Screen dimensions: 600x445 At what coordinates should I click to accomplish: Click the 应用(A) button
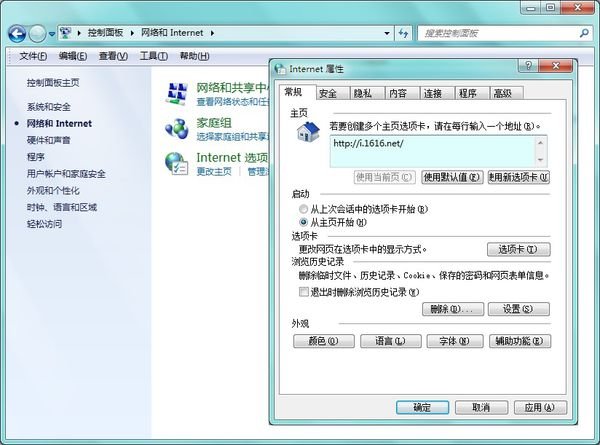[x=540, y=408]
